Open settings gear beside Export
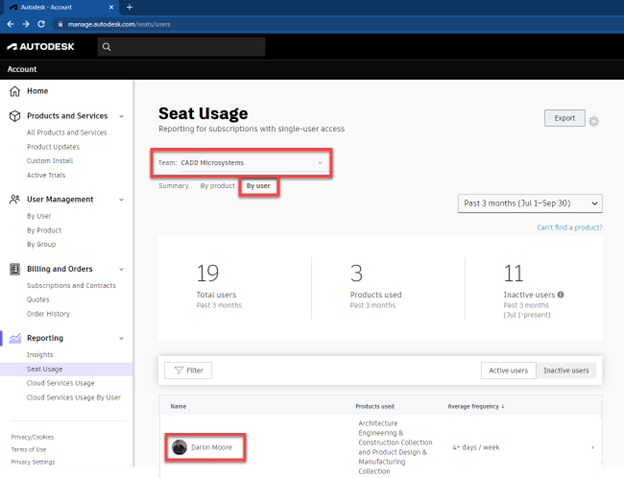The width and height of the screenshot is (624, 478). [x=593, y=121]
